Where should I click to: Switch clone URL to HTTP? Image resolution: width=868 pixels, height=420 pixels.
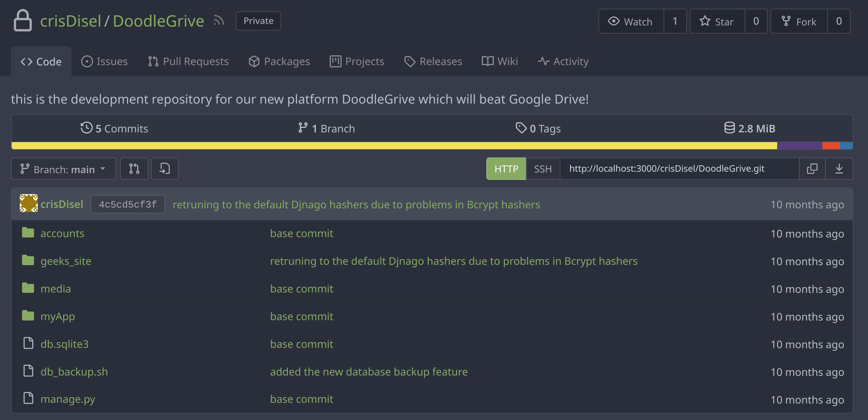coord(506,169)
